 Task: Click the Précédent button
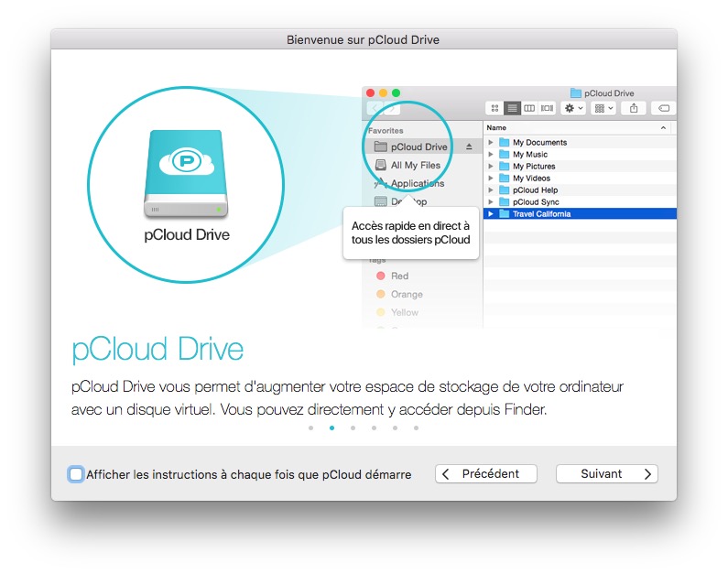485,474
